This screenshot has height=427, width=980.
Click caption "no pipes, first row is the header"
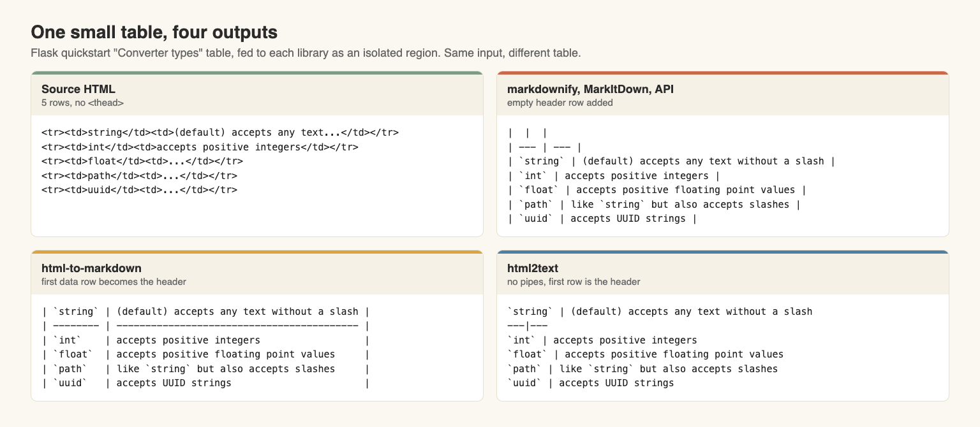coord(574,281)
